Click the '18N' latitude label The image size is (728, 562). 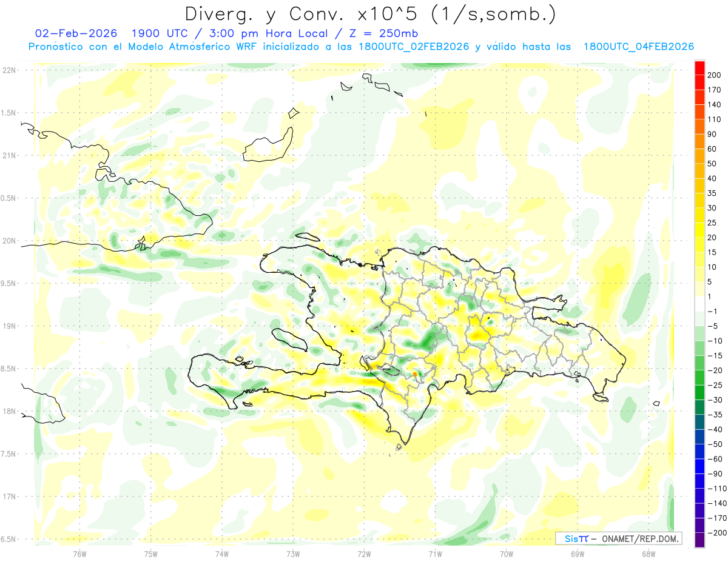point(9,411)
